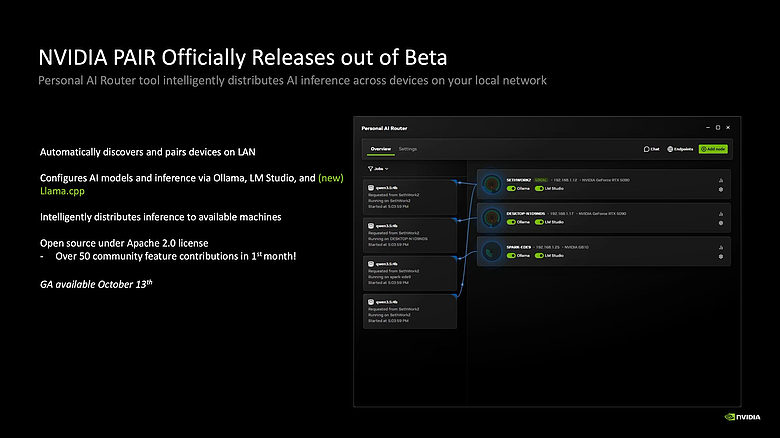Click the SETHWORK2 node status ring icon

[491, 184]
